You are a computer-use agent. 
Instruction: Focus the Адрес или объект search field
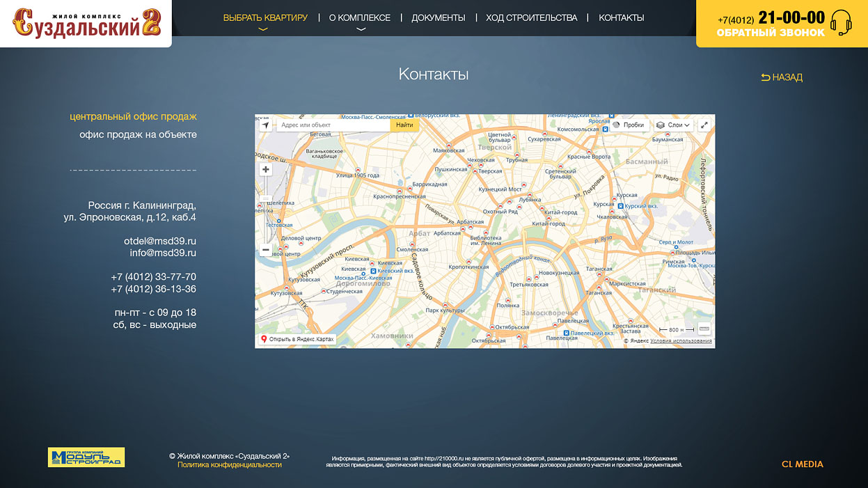pos(333,125)
